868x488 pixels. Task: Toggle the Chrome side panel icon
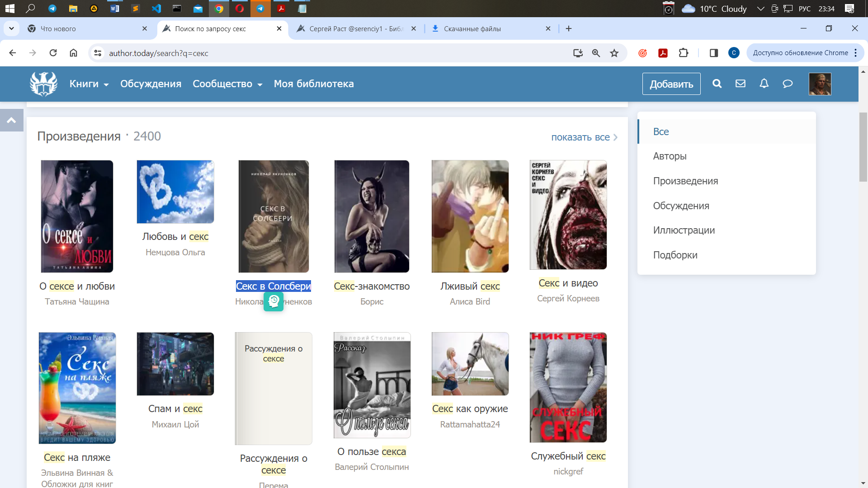(713, 53)
